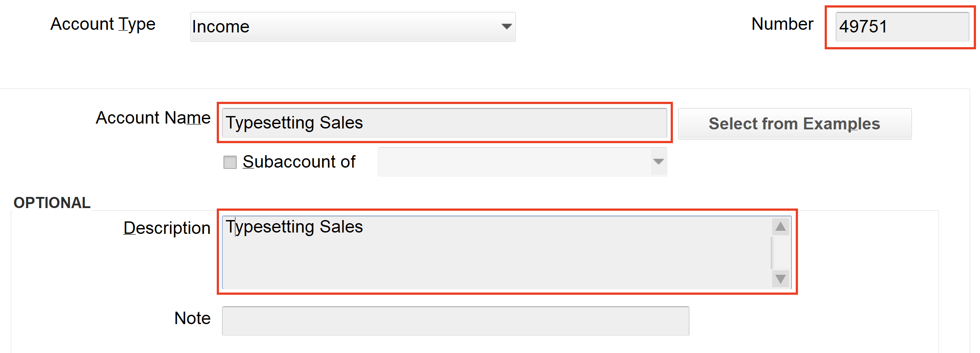Screen dimensions: 980x353
Task: Click the Note label
Action: 192,318
